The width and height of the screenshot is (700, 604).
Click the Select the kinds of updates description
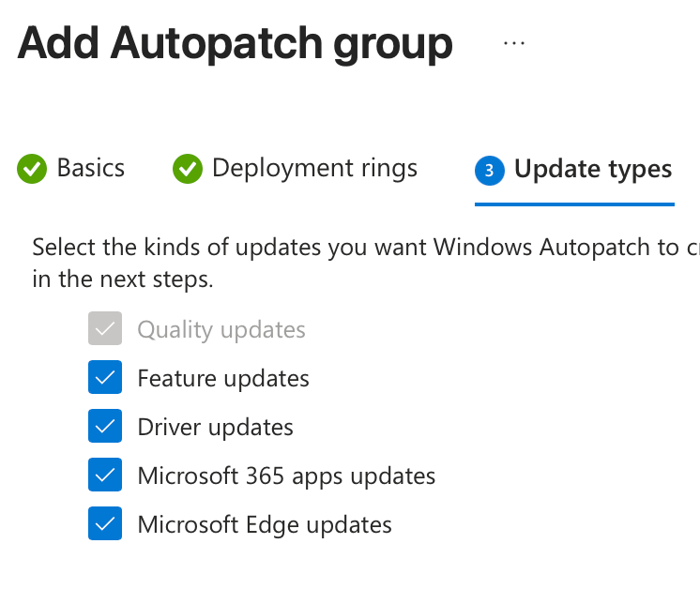357,249
